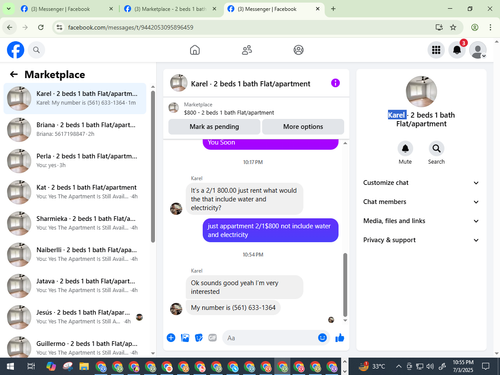Viewport: 500px width, 375px height.
Task: Expand the Customize chat section
Action: tap(421, 183)
